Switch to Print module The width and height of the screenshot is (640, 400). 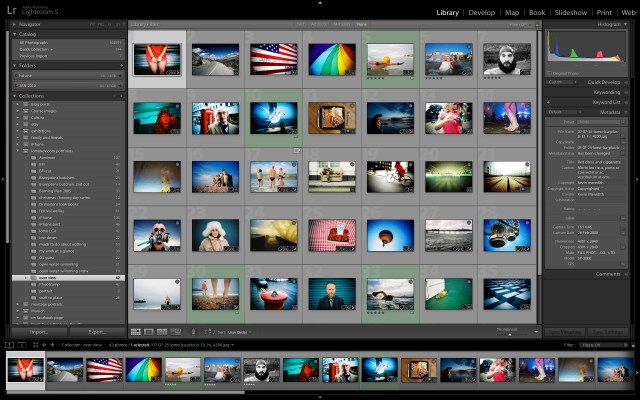click(x=604, y=13)
